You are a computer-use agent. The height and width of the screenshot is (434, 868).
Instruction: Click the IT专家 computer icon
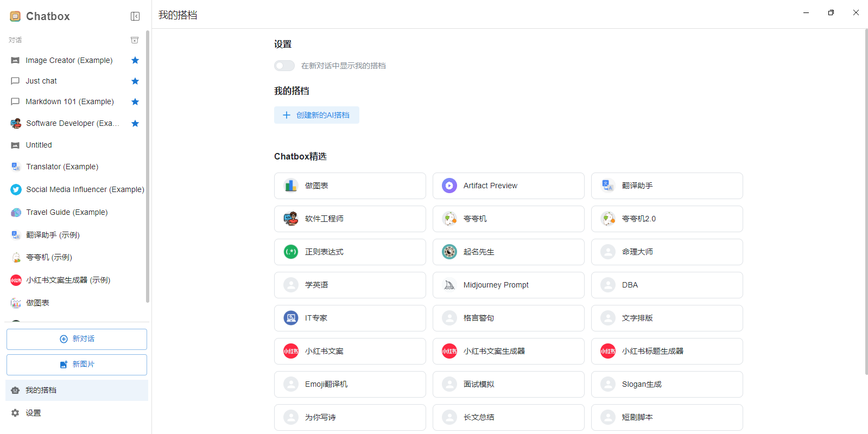291,318
